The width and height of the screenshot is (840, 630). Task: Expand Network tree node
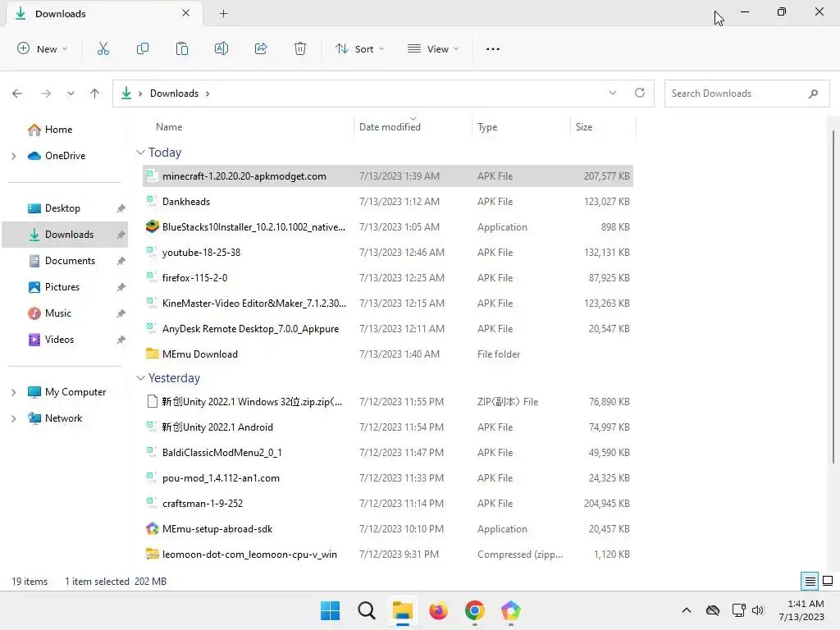(x=14, y=419)
